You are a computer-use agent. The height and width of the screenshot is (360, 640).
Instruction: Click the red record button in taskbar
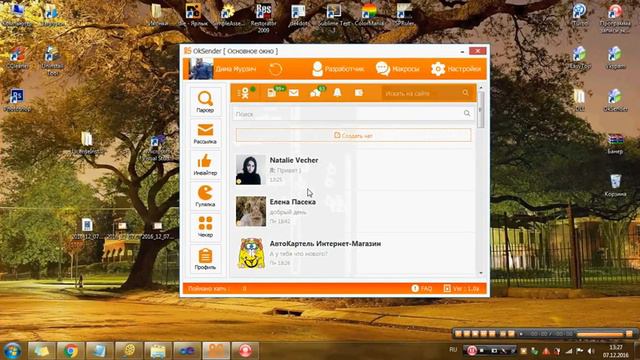[245, 351]
